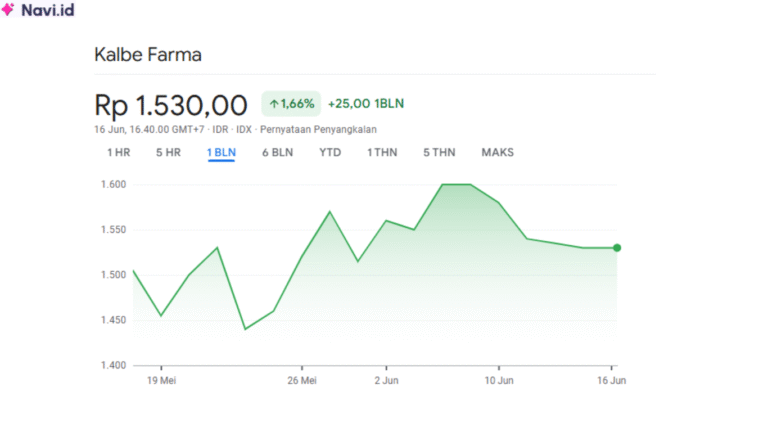The height and width of the screenshot is (432, 768).
Task: Open the MAKS full-history range tab
Action: [497, 152]
